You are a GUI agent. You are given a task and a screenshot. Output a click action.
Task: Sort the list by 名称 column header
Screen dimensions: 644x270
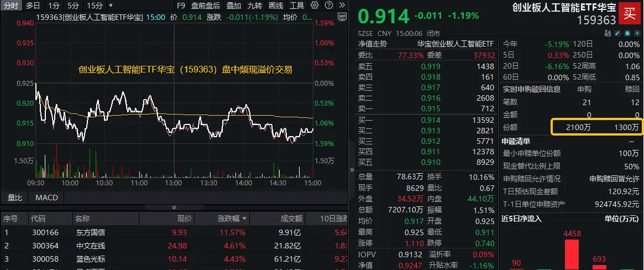click(x=83, y=219)
